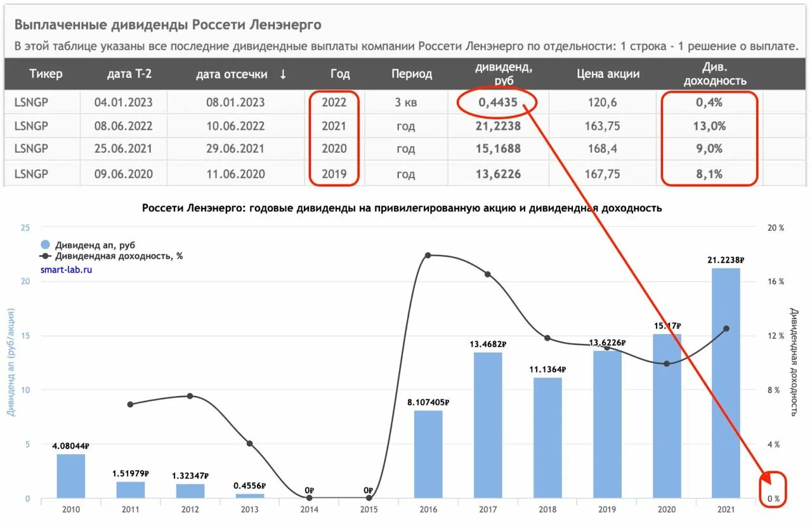This screenshot has width=812, height=524.
Task: Click the 2012 bar labeled 1.32347₽
Action: coord(190,491)
